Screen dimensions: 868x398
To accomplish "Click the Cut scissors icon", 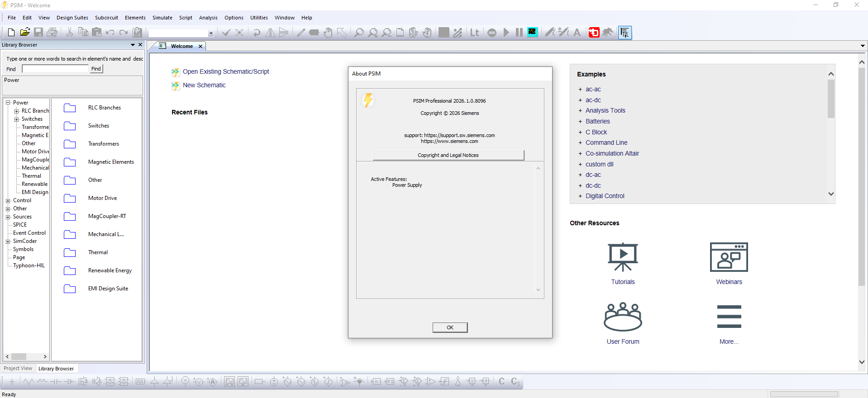I will click(x=70, y=32).
